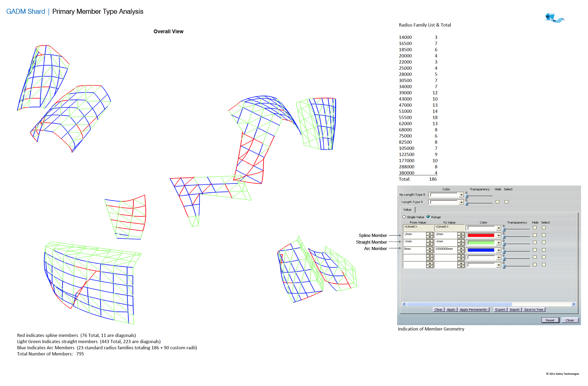Click scrollbar right arrow in Value panel

[x=574, y=304]
